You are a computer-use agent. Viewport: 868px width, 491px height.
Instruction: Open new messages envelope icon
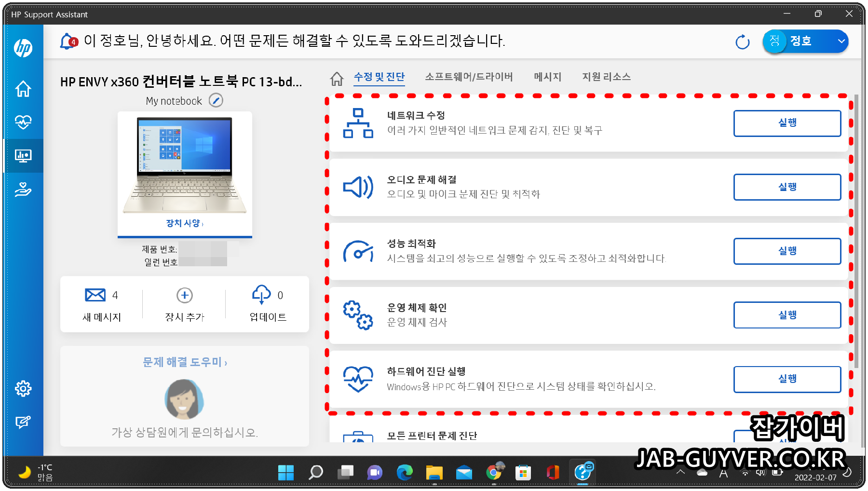point(95,295)
